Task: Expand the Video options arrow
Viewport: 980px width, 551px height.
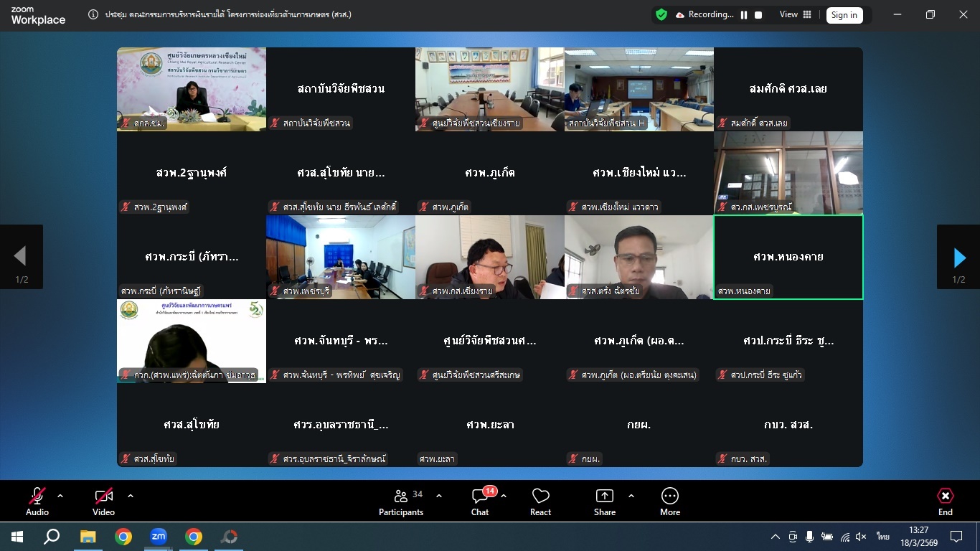Action: pos(131,496)
